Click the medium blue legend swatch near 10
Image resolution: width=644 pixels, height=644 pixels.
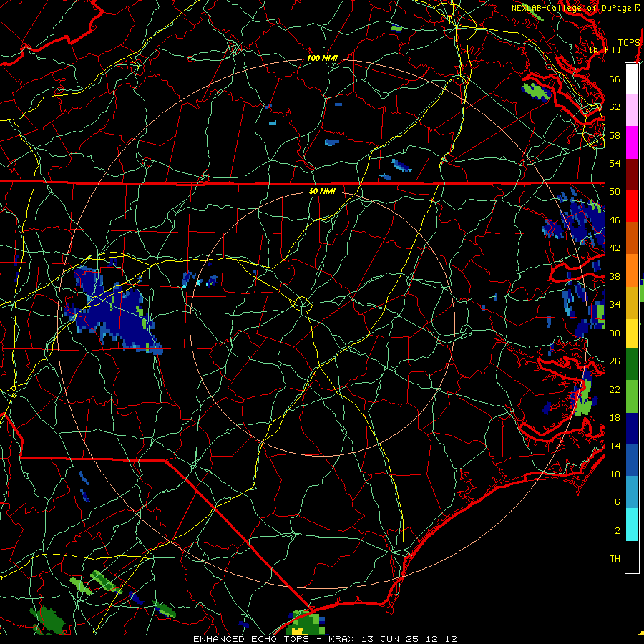click(632, 461)
